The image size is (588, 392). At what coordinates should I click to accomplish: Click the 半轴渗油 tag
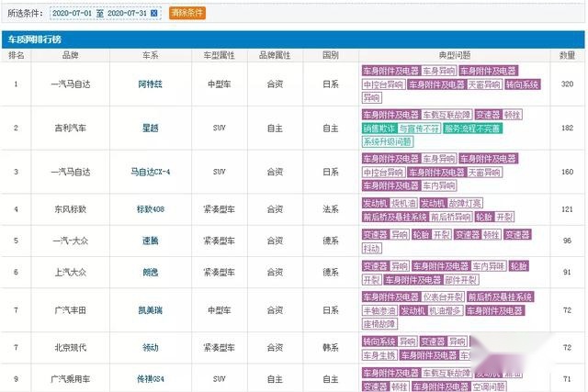tap(379, 311)
